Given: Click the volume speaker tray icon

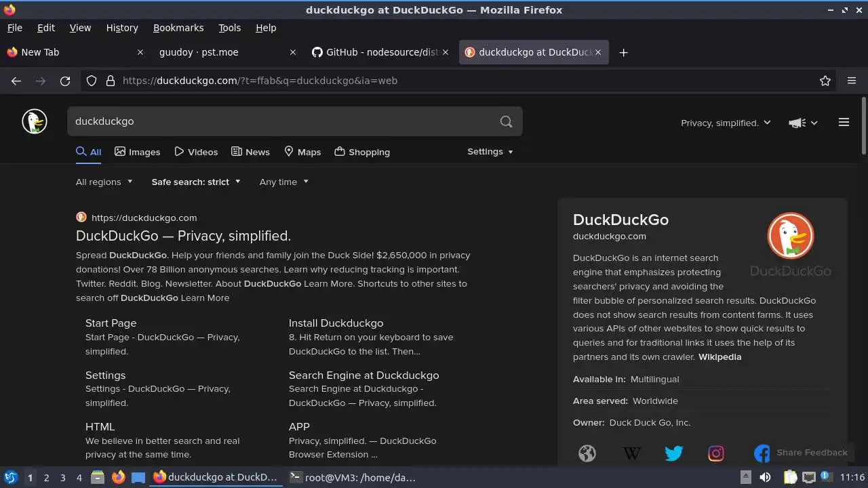Looking at the screenshot, I should [765, 477].
